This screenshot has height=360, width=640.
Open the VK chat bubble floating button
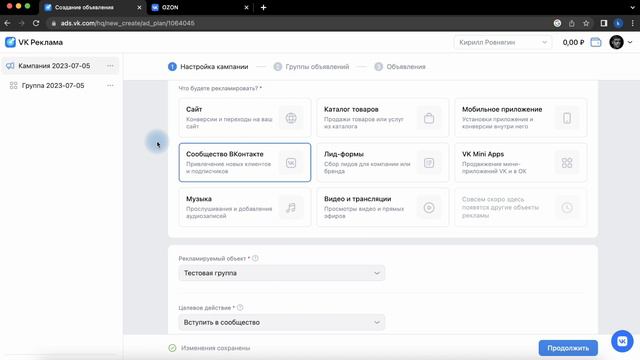(622, 341)
